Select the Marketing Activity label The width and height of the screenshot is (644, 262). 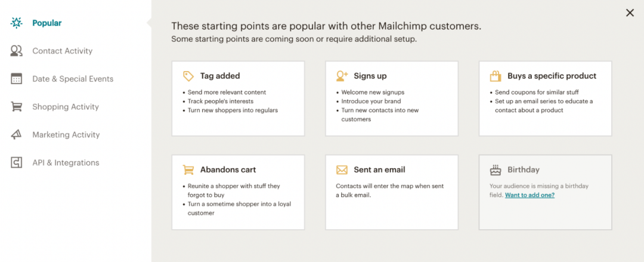click(66, 135)
